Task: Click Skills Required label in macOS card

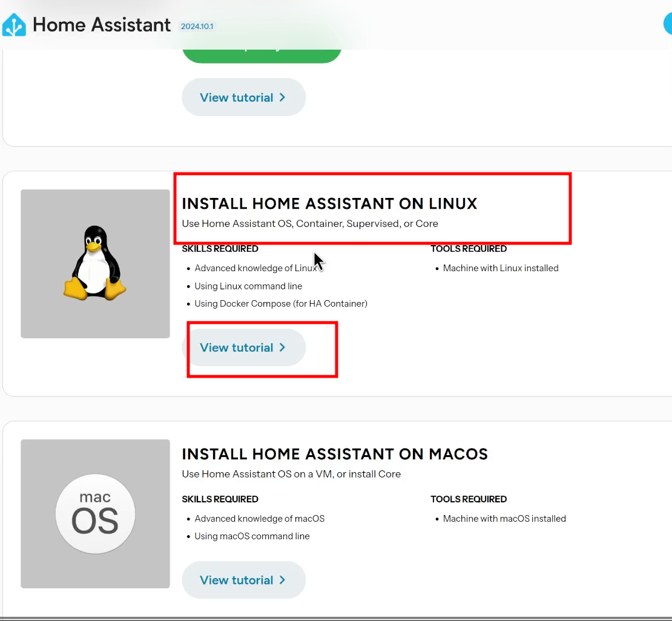Action: click(220, 499)
